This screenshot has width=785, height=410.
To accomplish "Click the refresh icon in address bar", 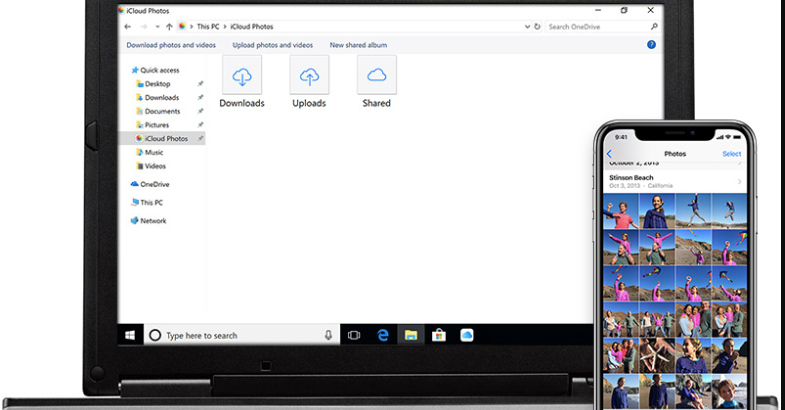I will point(537,27).
